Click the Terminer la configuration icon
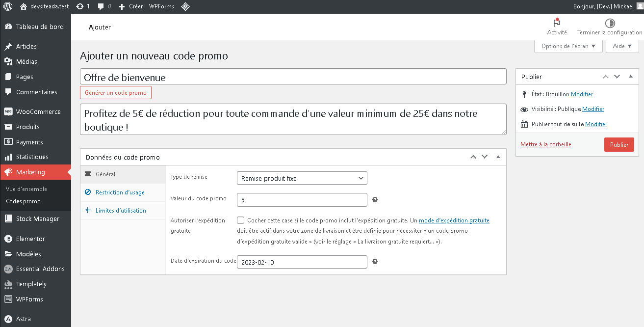The height and width of the screenshot is (327, 644). coord(609,23)
